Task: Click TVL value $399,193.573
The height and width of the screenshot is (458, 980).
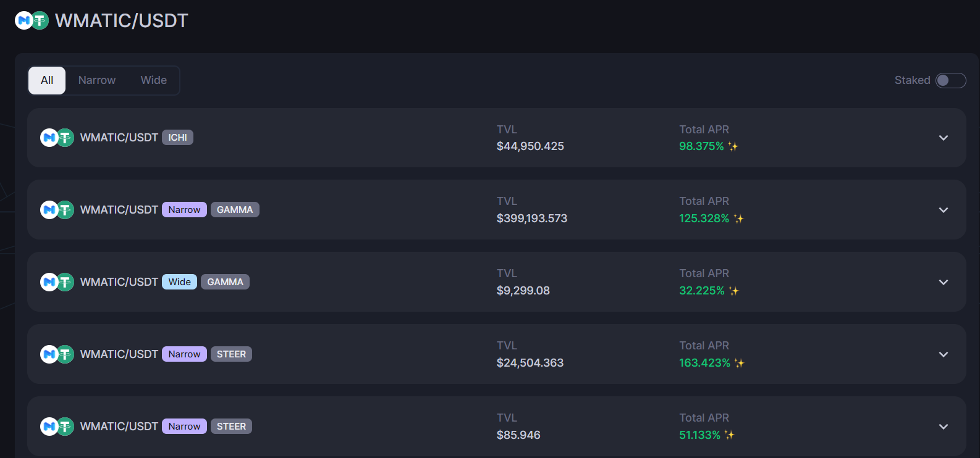Action: [532, 219]
